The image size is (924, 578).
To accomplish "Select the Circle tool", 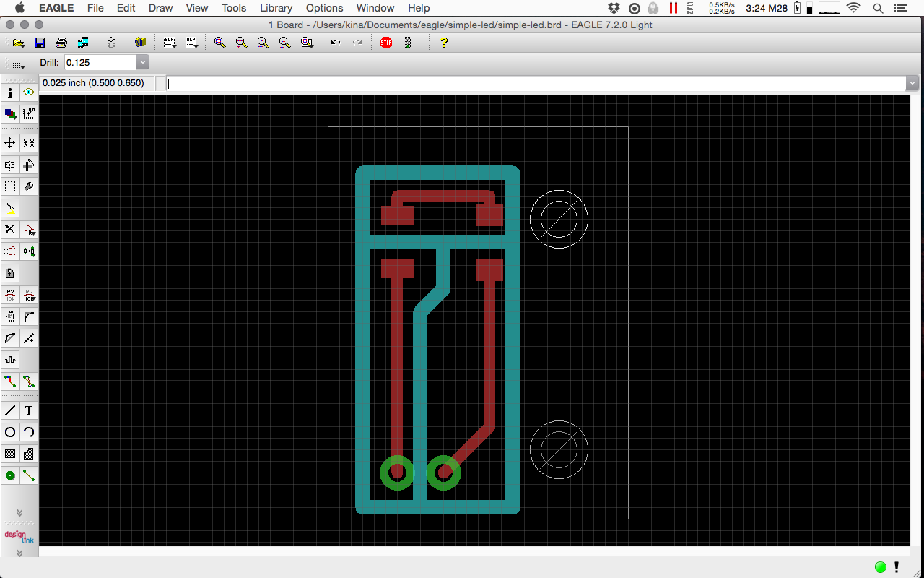I will click(10, 432).
